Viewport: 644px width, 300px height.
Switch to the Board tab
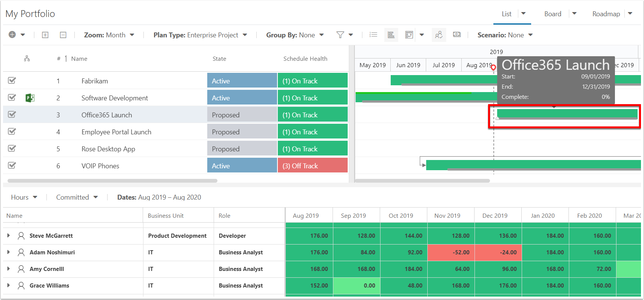coord(553,14)
